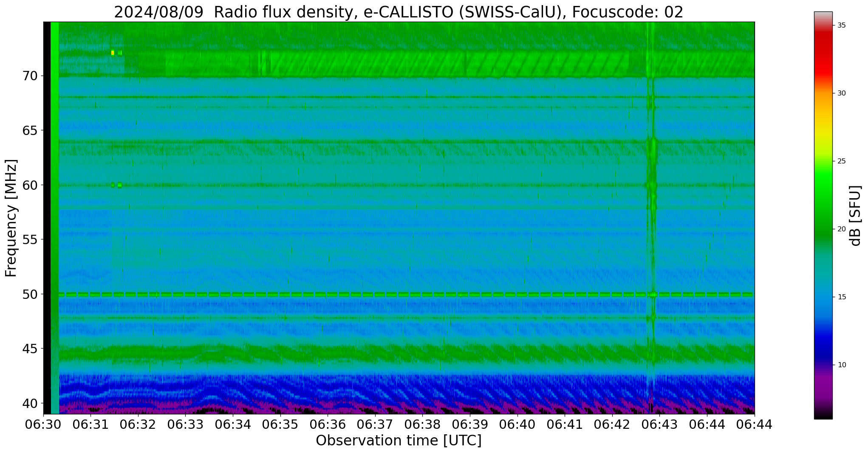Click the 'dB [SFU]' colorbar label
Screen dimensions: 868x453
856,215
